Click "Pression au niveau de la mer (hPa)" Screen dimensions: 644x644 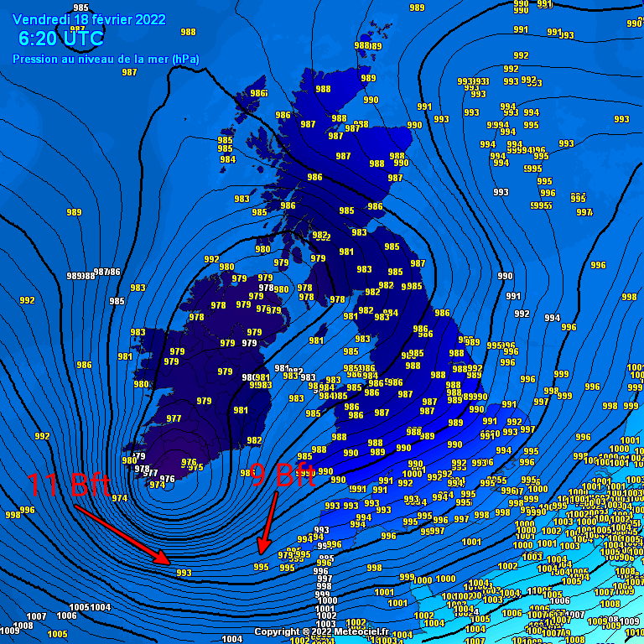(x=106, y=60)
